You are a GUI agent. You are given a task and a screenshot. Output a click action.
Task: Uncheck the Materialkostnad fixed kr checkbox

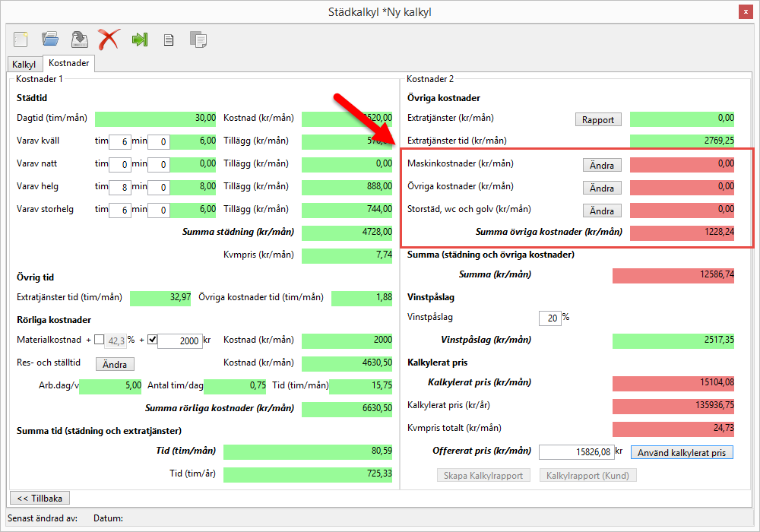coord(152,340)
